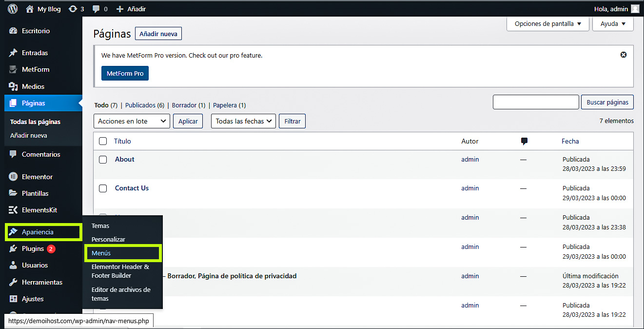
Task: Expand Opciones de pantalla panel
Action: pos(547,23)
